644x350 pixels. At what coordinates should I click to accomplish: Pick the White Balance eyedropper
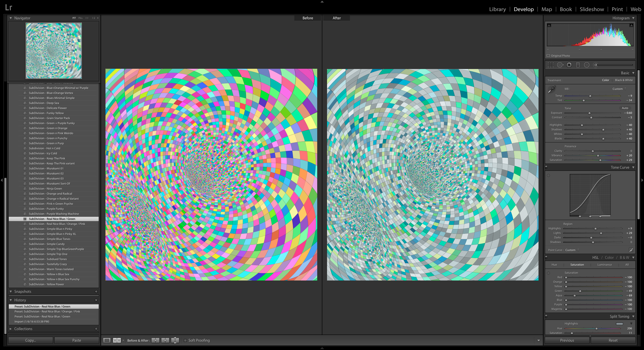(x=552, y=89)
